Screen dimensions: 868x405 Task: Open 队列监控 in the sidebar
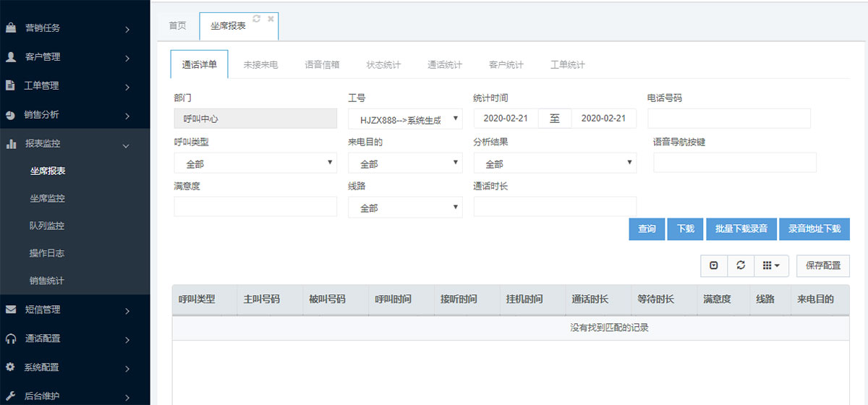pyautogui.click(x=48, y=226)
